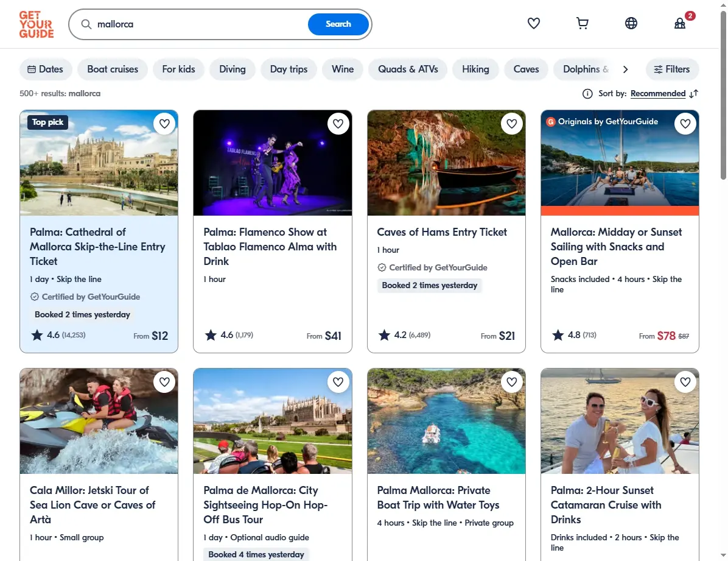Favorite the Sunset Catamaran Cruise card
The width and height of the screenshot is (728, 561).
tap(685, 382)
